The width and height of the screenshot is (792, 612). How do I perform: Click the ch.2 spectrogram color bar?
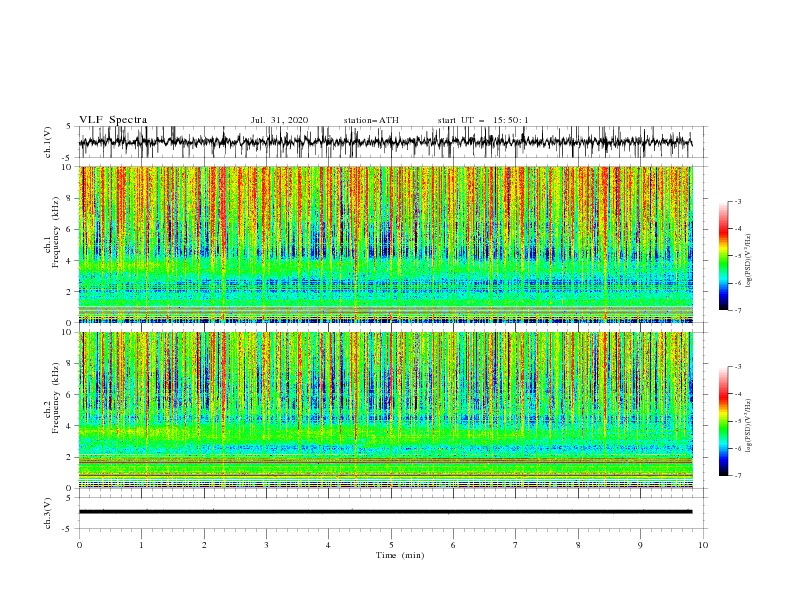(723, 421)
